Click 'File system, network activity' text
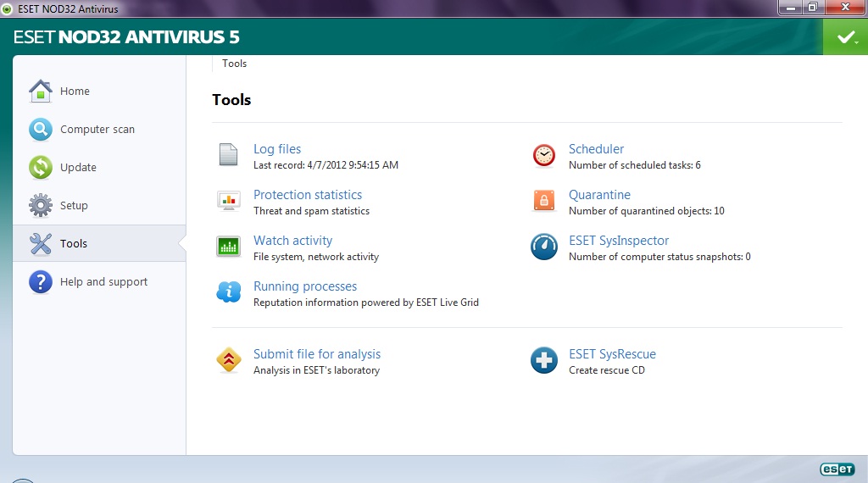868x483 pixels. [316, 257]
